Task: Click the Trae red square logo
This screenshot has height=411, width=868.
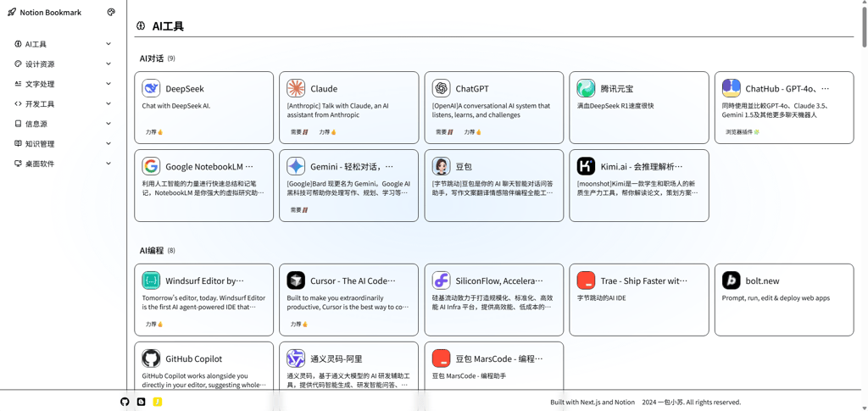Action: pos(587,280)
